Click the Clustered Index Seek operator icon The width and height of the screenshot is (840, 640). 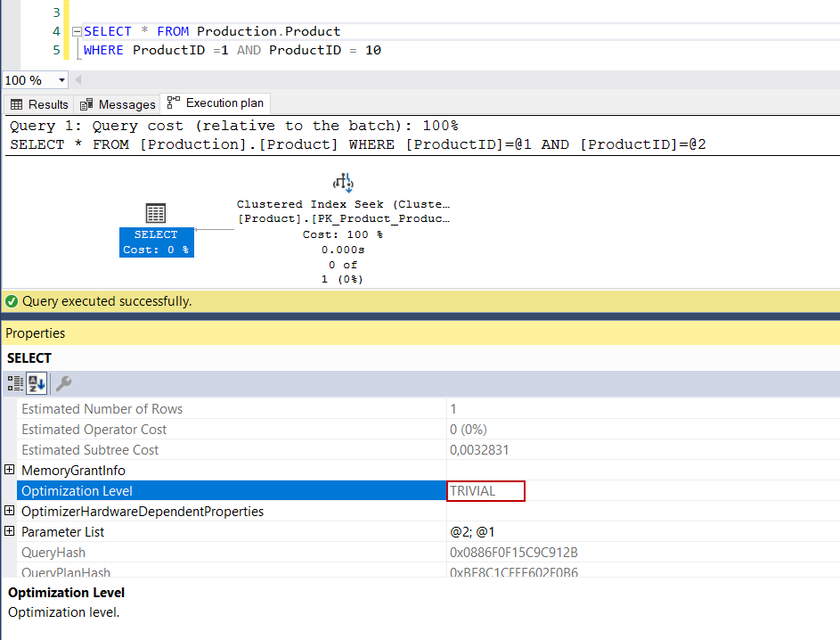point(343,183)
